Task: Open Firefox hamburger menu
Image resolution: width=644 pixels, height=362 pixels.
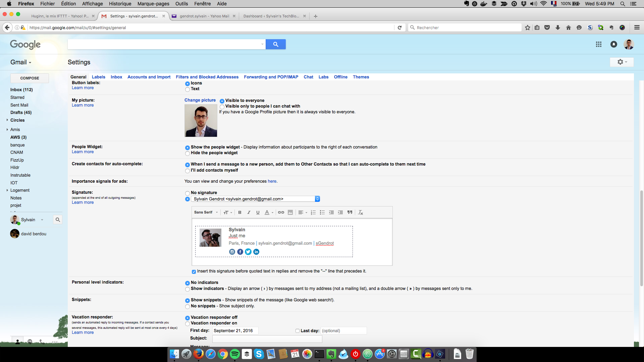Action: point(637,28)
